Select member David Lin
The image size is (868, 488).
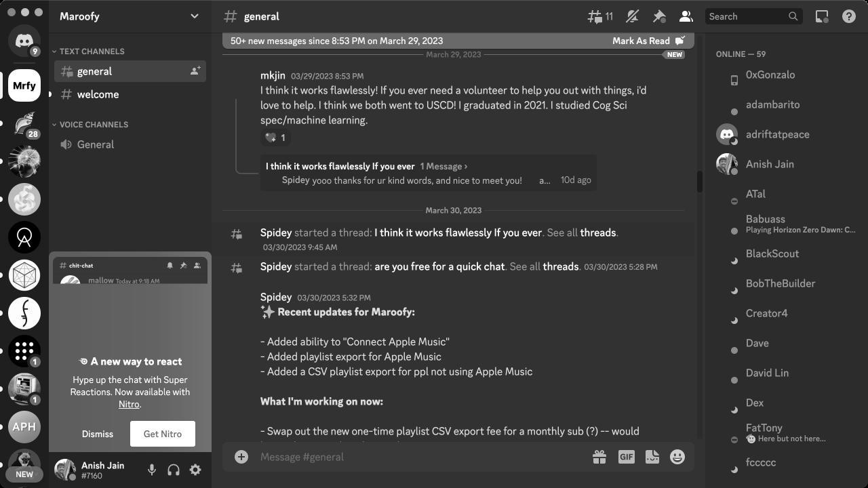click(x=787, y=373)
